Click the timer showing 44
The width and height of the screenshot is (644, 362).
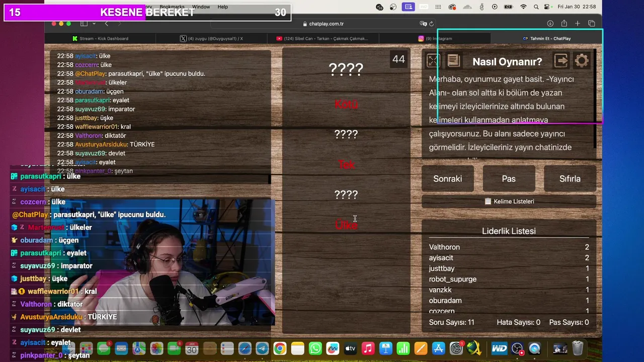(398, 59)
